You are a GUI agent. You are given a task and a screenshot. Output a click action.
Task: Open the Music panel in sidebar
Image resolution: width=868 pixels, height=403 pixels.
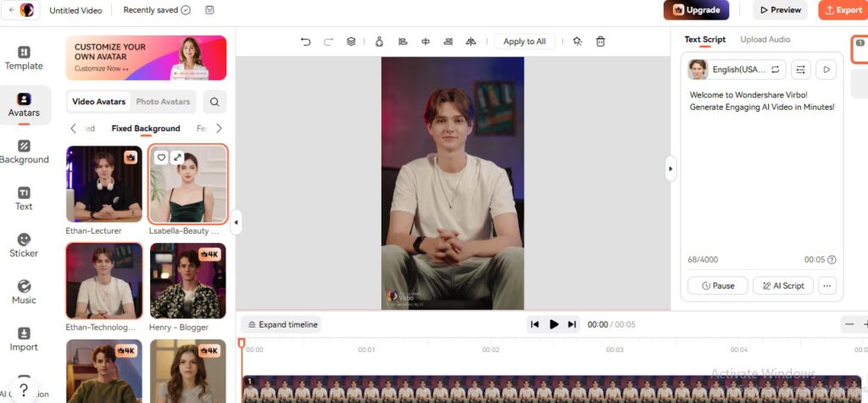(24, 292)
